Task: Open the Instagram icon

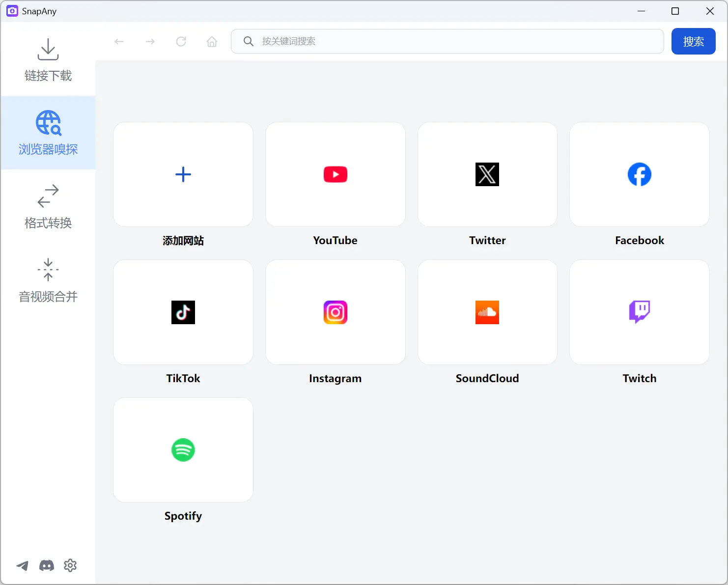Action: point(336,312)
